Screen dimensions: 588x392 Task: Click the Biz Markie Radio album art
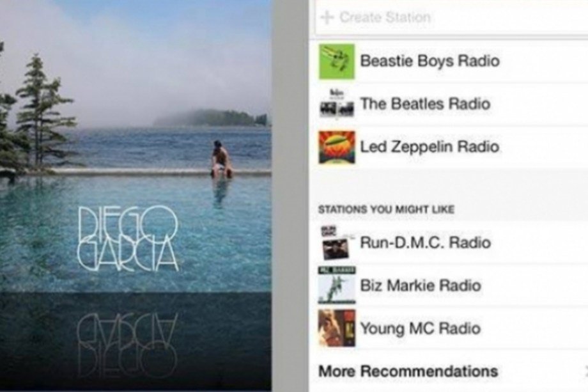(336, 285)
